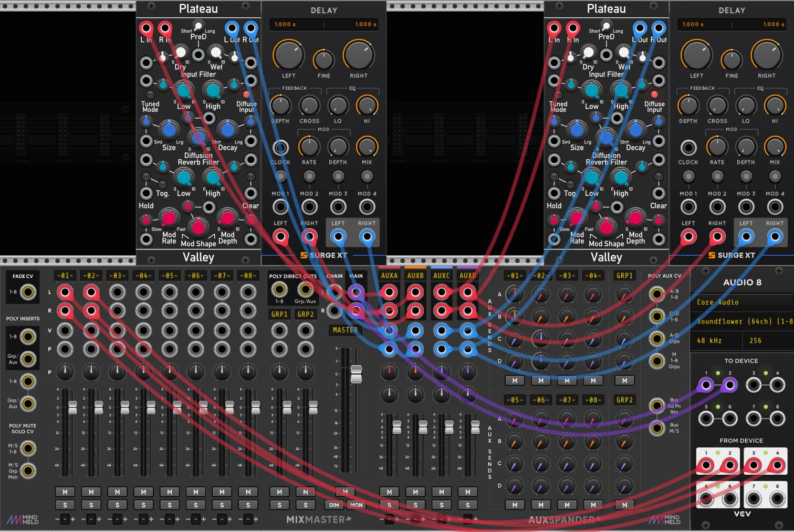
Task: Click the To Device port 3 jack
Action: [754, 385]
